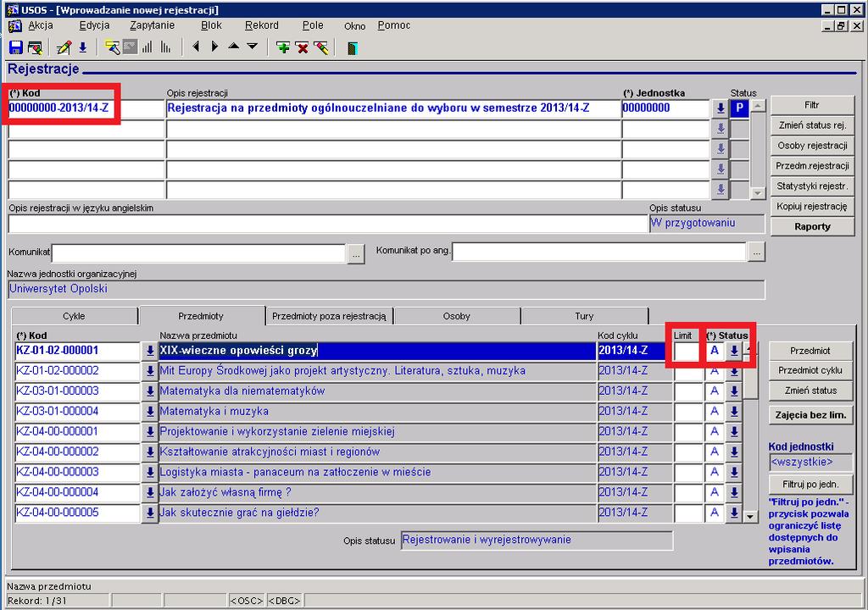Go to previous block with left arrow
The image size is (868, 610).
click(x=196, y=47)
